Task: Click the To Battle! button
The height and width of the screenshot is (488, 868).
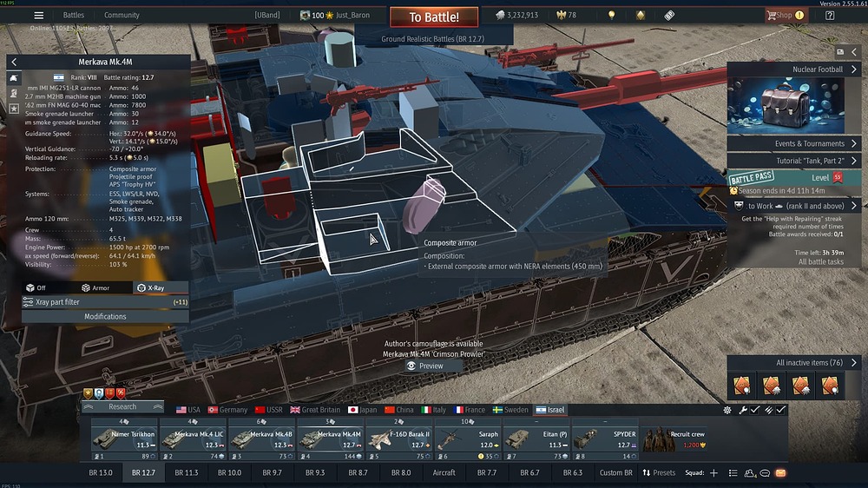Action: pos(434,17)
